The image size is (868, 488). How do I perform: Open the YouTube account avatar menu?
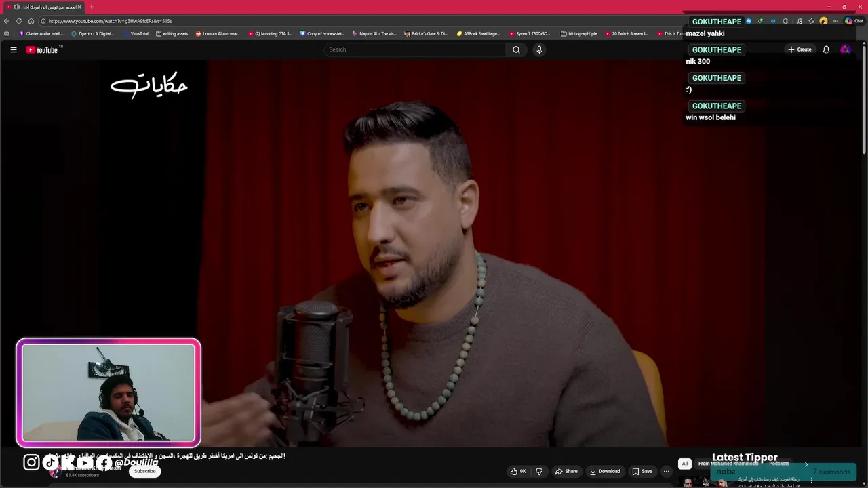click(845, 49)
